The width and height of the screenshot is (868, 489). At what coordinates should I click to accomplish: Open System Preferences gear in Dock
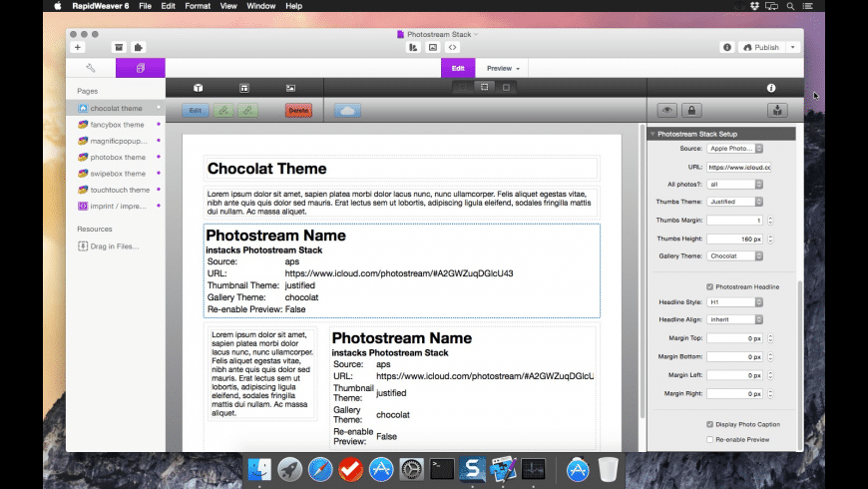pyautogui.click(x=411, y=470)
